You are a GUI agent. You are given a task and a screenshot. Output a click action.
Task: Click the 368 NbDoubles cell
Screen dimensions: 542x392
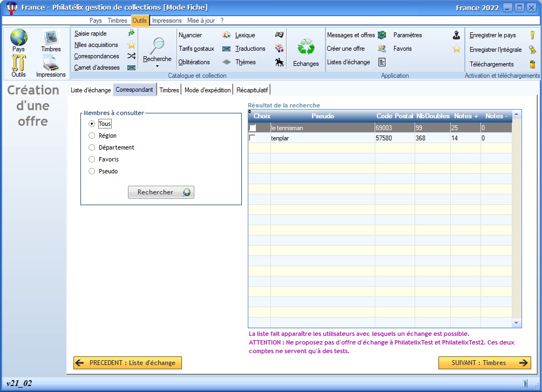[x=433, y=138]
